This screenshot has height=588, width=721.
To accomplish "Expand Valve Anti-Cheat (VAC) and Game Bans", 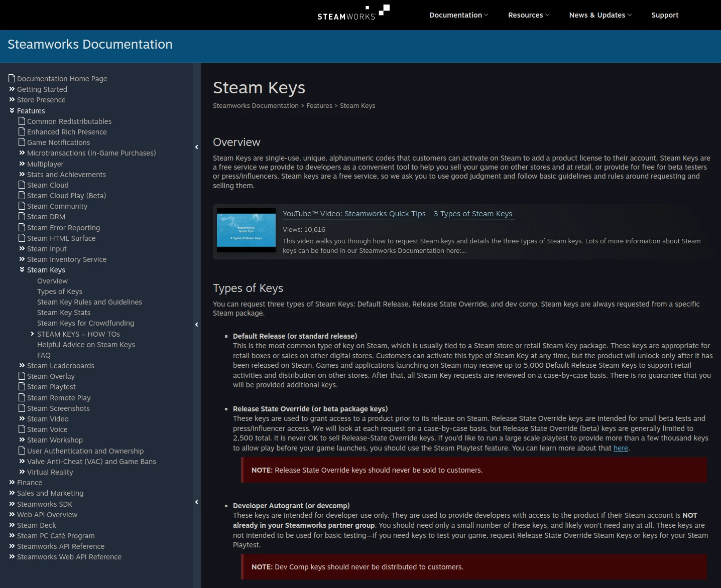I will [22, 461].
